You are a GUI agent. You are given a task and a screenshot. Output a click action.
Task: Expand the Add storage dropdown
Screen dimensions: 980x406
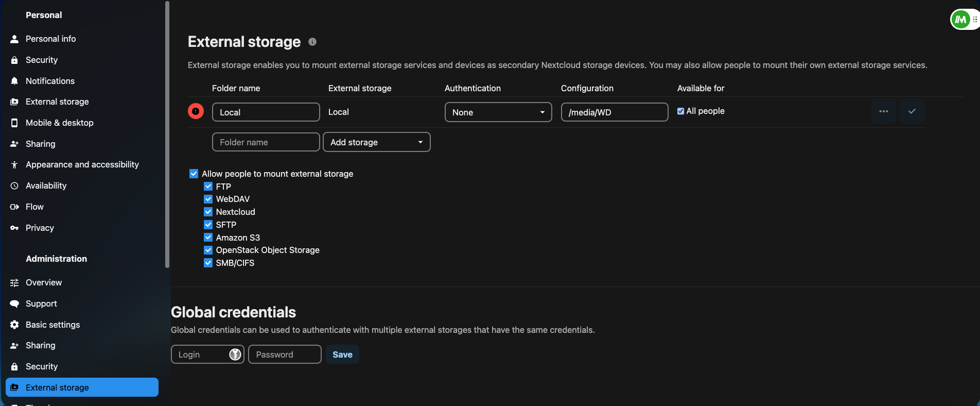pos(377,142)
